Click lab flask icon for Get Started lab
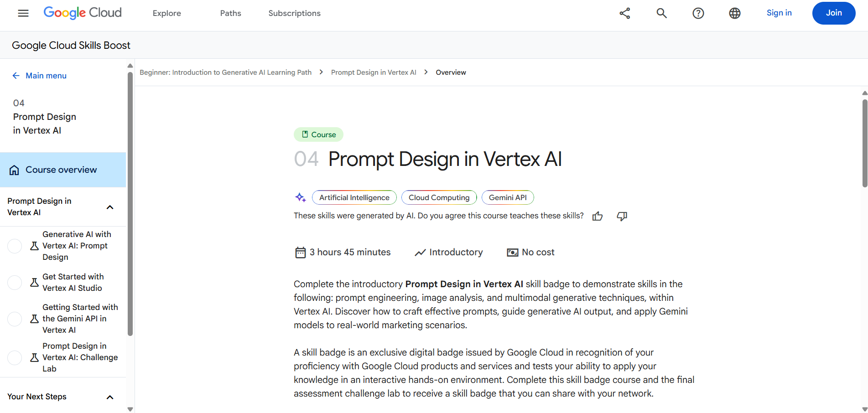Viewport: 868px width, 413px height. pyautogui.click(x=34, y=282)
